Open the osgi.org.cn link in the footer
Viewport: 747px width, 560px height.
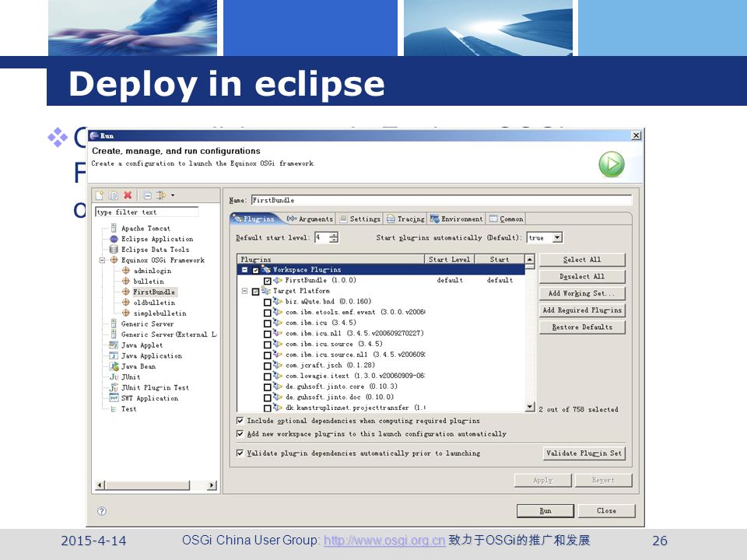[384, 541]
